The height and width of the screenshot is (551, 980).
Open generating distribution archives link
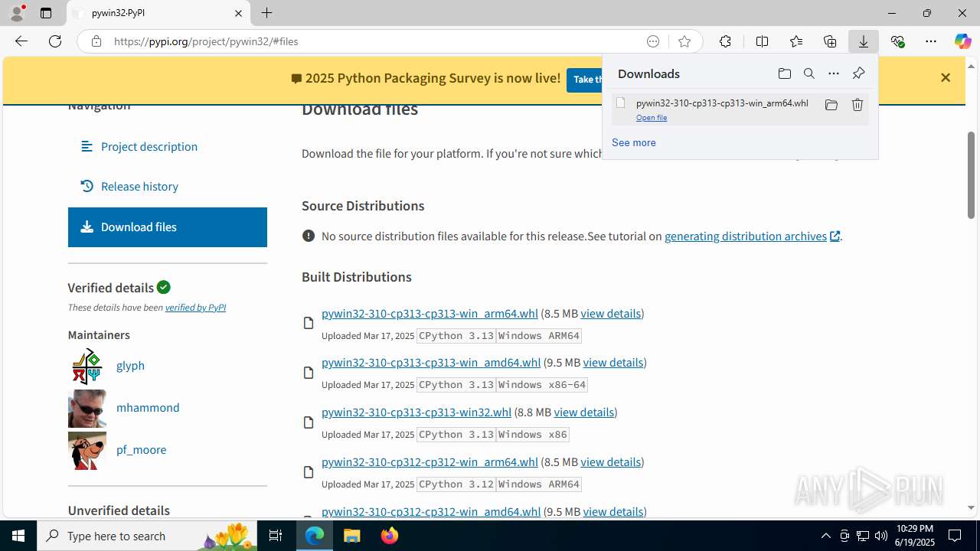pos(752,236)
